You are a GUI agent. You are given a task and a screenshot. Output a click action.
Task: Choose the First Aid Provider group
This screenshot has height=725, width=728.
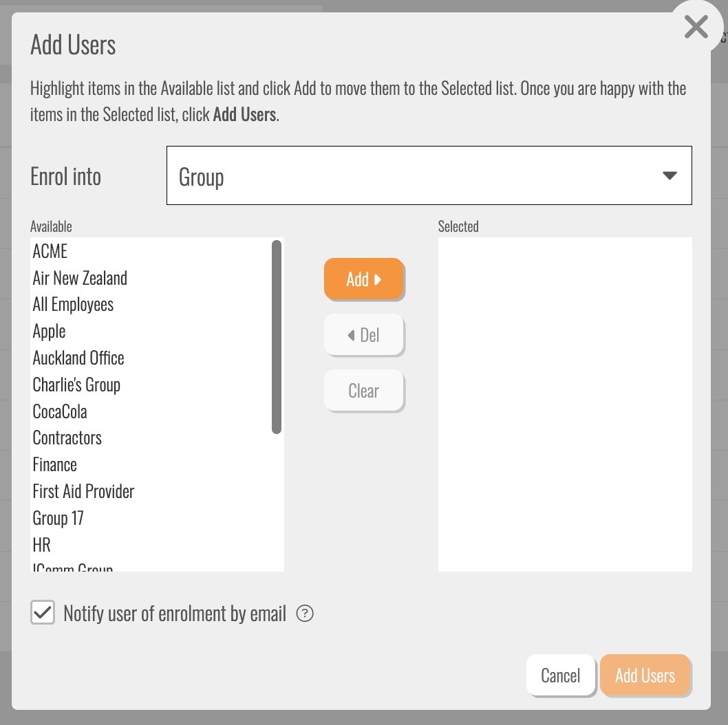click(83, 492)
